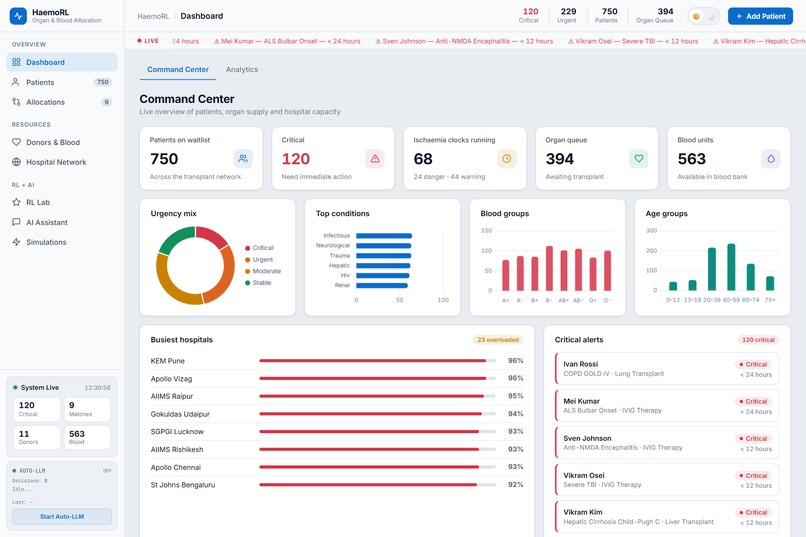Open Vikram Kim critical alert card

click(x=667, y=516)
